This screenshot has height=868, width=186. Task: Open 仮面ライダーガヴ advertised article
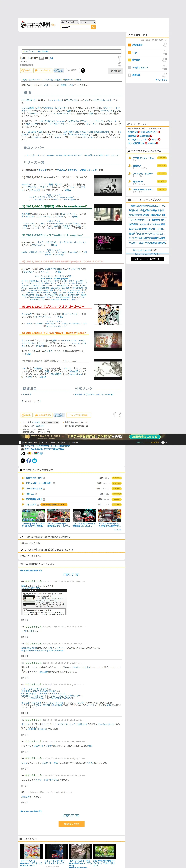click(34, 478)
